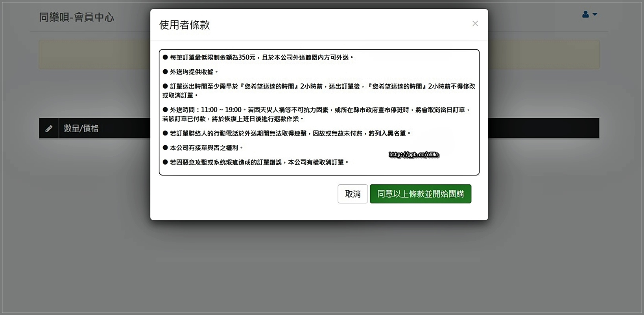
Task: Click the 數量/價格 column header
Action: (81, 128)
